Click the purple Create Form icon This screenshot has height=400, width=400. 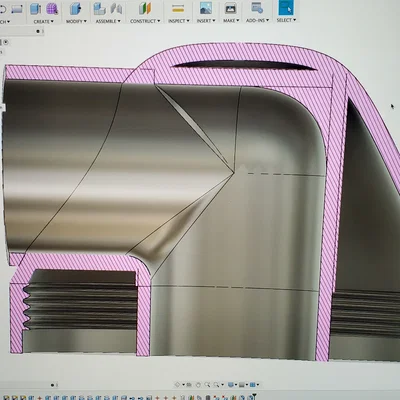click(x=52, y=9)
